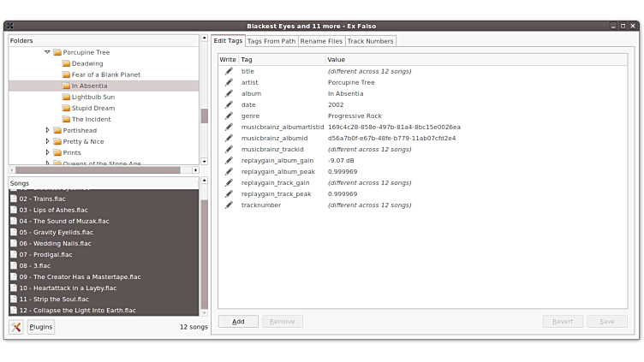Click the folder tree horizontal scrollbar thumb

click(98, 170)
